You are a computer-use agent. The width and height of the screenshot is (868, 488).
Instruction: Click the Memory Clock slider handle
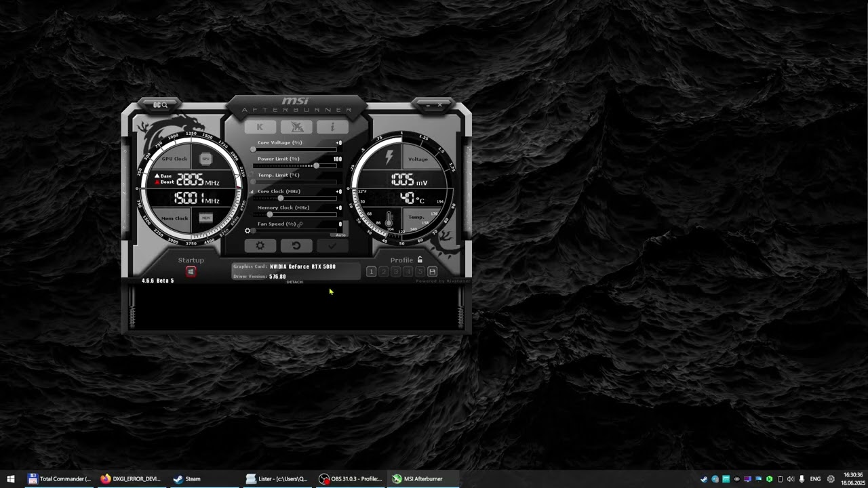(270, 214)
